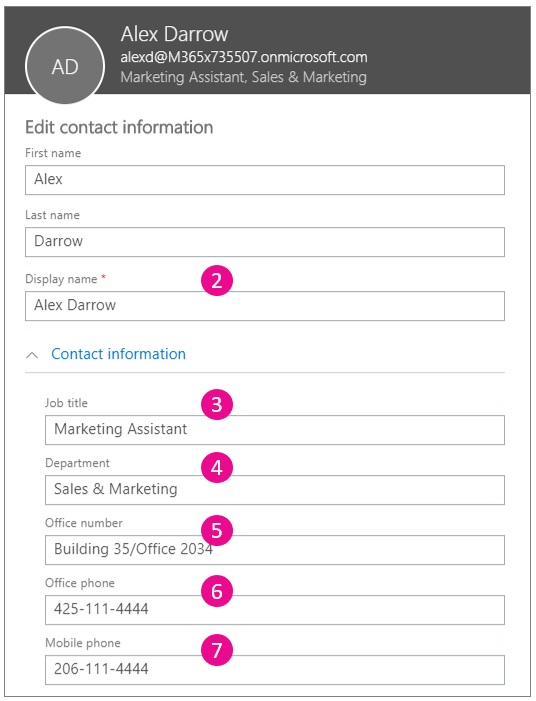Click the Department field showing Sales & Marketing

tap(275, 490)
